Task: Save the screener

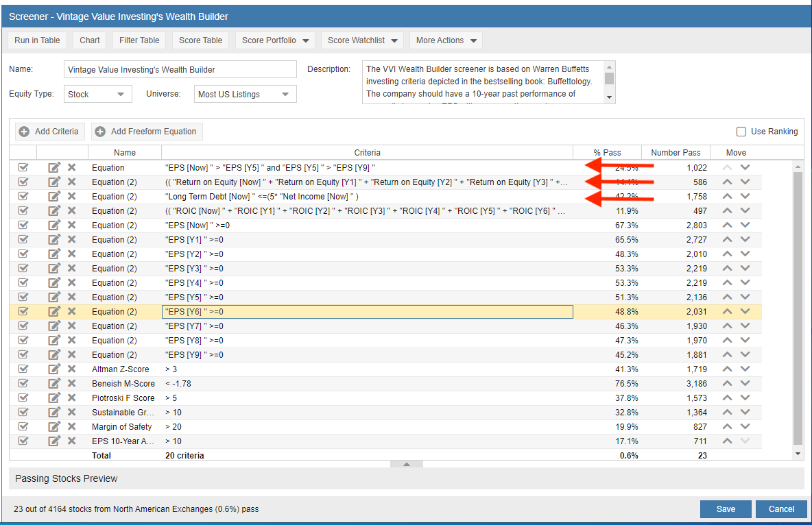Action: click(x=726, y=509)
